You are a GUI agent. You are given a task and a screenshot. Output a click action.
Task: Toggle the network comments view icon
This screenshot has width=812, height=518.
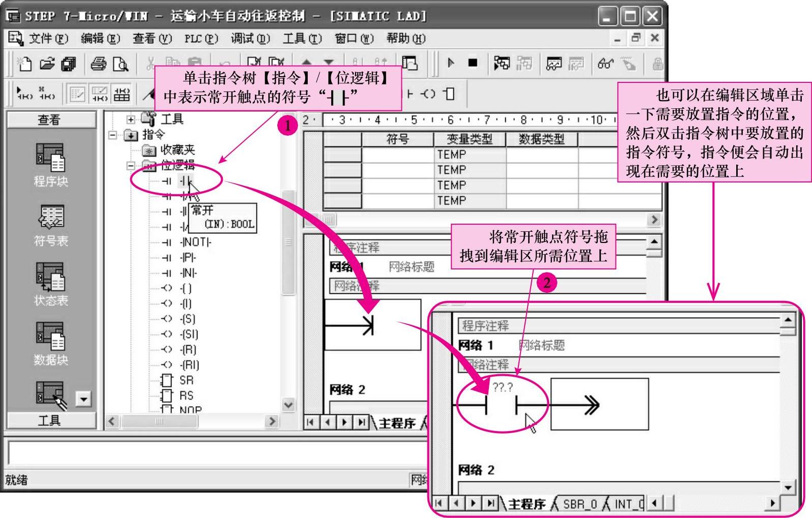pos(100,94)
